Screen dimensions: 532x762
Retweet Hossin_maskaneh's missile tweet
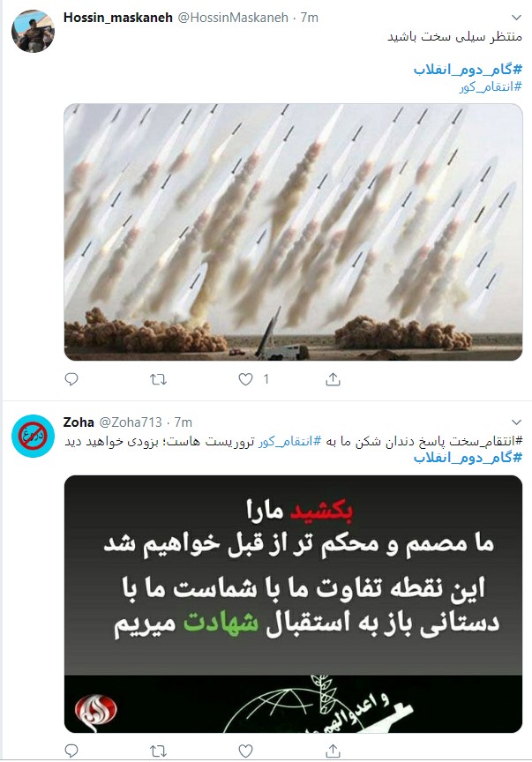point(158,379)
